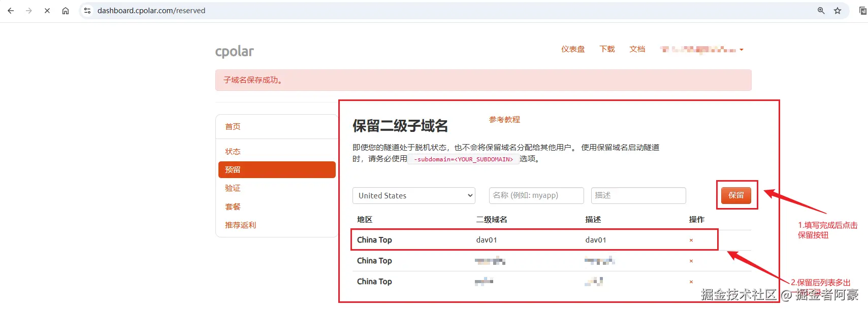The image size is (868, 311).
Task: Open 文档 in top navigation
Action: click(637, 49)
